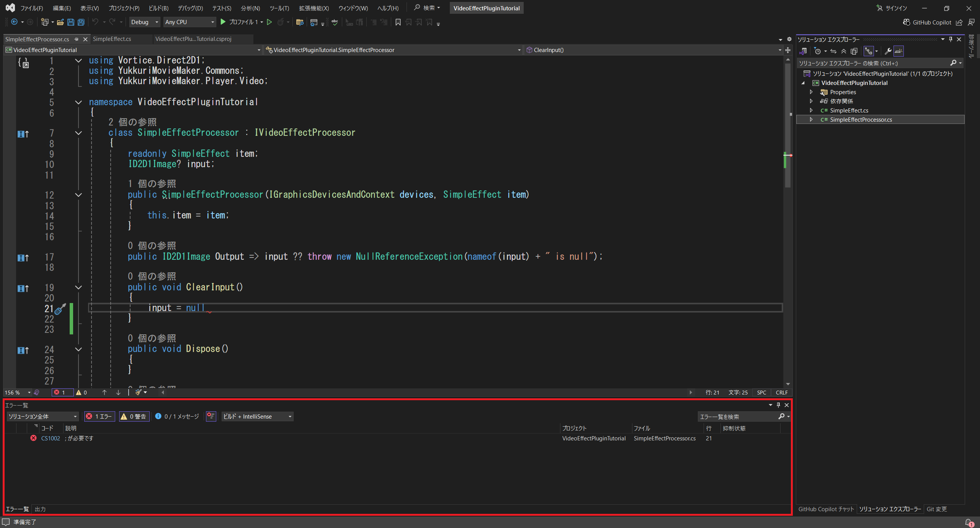The width and height of the screenshot is (980, 528).
Task: Toggle the 0 警告 warnings filter button
Action: pyautogui.click(x=134, y=416)
